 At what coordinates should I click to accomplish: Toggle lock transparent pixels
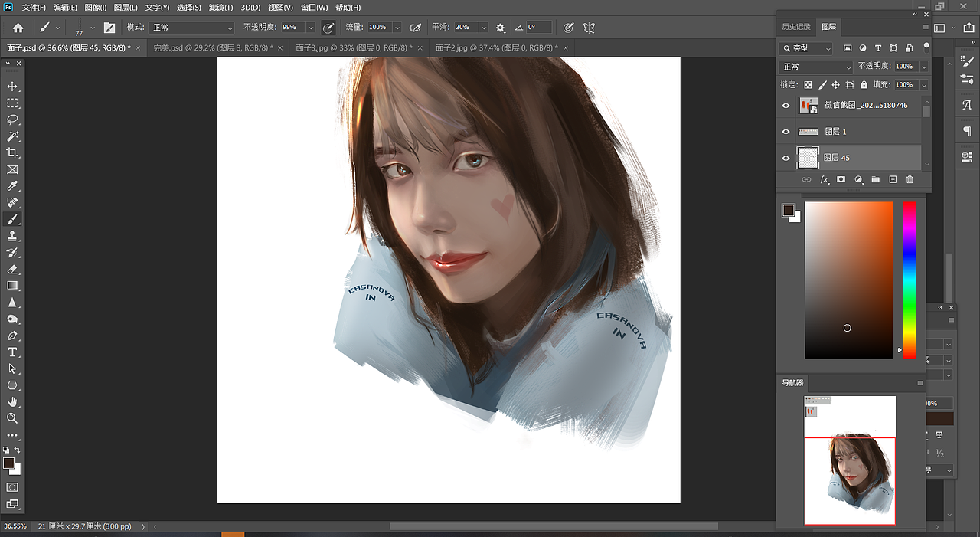pos(808,85)
